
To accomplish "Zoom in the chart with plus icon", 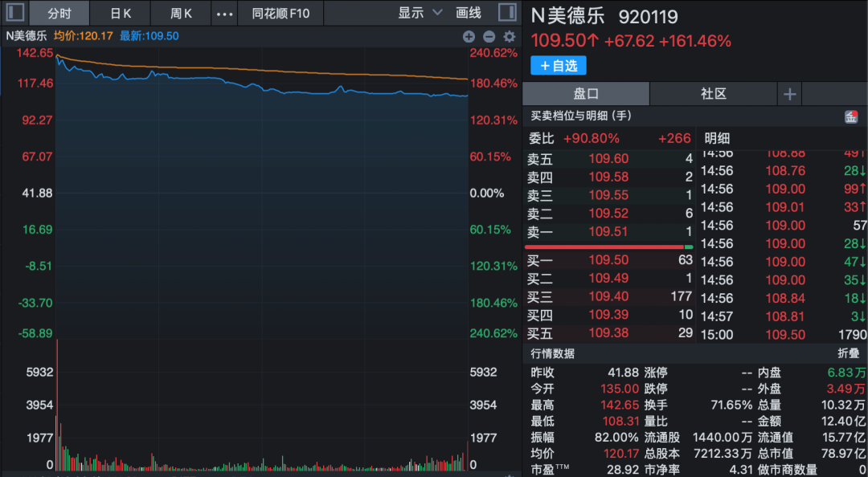I will 469,36.
